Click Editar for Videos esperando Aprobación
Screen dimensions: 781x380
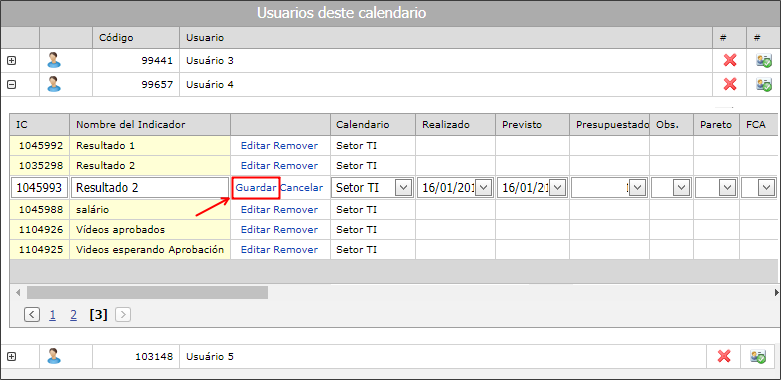coord(256,250)
